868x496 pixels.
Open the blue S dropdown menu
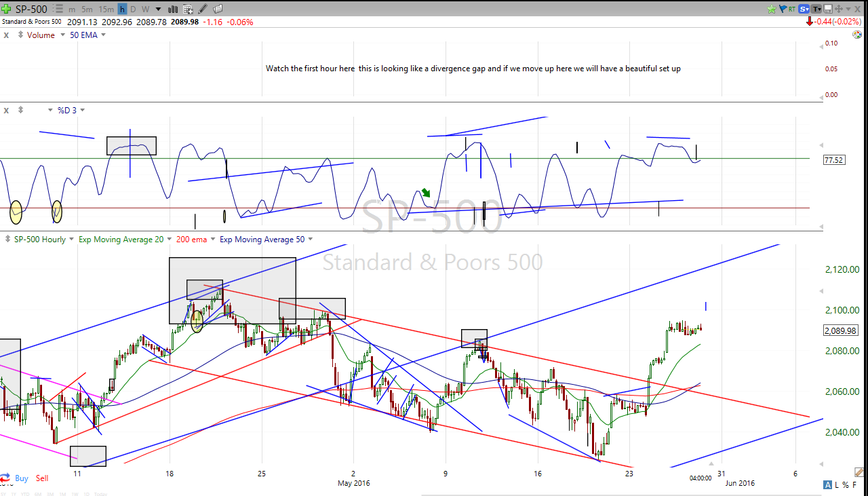(804, 9)
